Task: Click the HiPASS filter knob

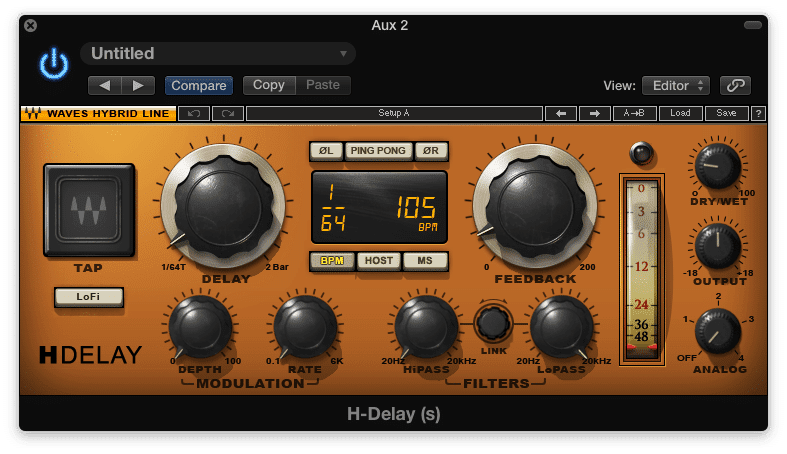Action: [426, 327]
